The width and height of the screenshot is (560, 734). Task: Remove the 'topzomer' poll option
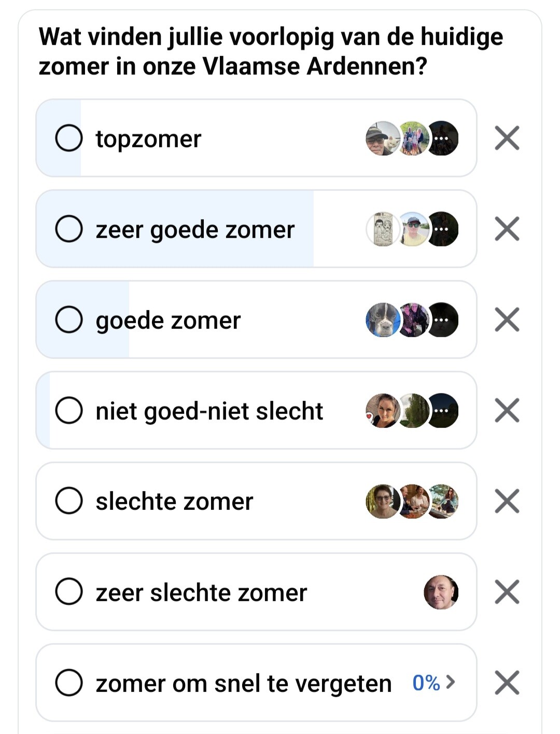coord(507,138)
